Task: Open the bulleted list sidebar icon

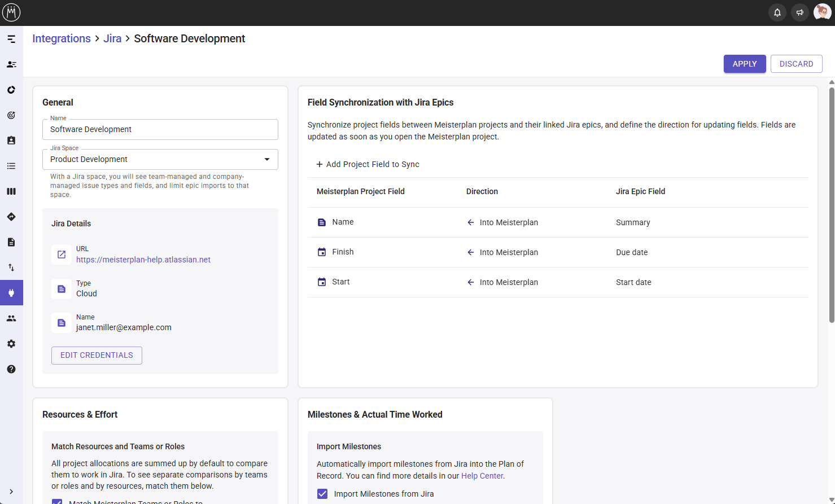Action: (x=11, y=166)
